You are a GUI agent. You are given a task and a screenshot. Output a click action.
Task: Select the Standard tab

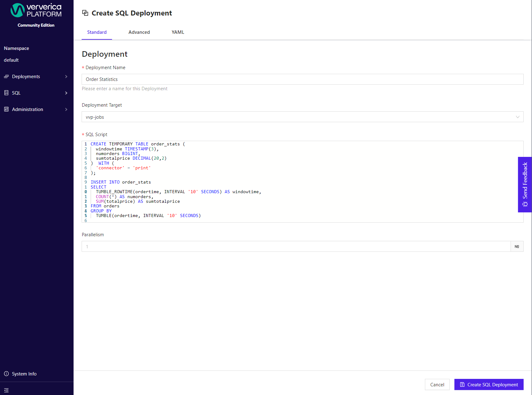[97, 32]
